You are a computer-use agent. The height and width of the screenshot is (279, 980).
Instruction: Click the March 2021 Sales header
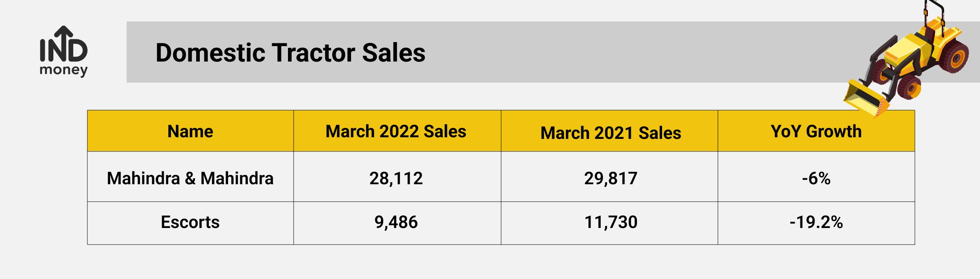(611, 133)
